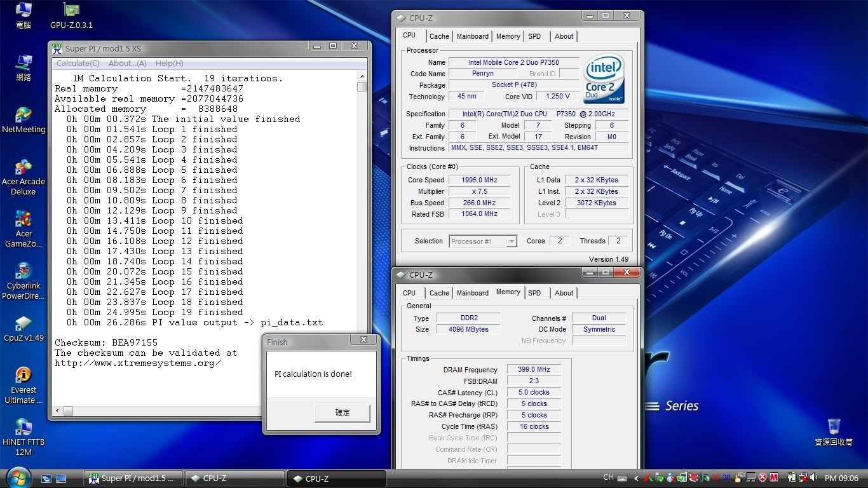Image resolution: width=868 pixels, height=488 pixels.
Task: Click the x 7.5 multiplier value
Action: coord(481,191)
